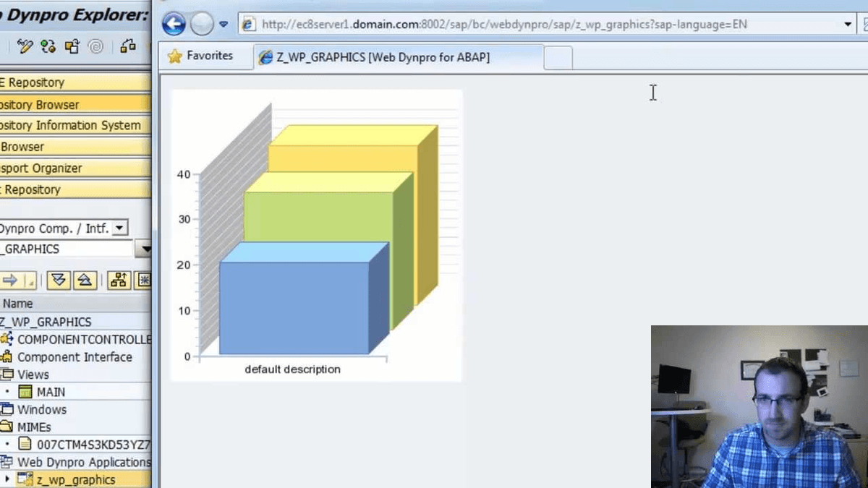Click the activate icon in SAP toolbar
The height and width of the screenshot is (488, 868).
[72, 47]
